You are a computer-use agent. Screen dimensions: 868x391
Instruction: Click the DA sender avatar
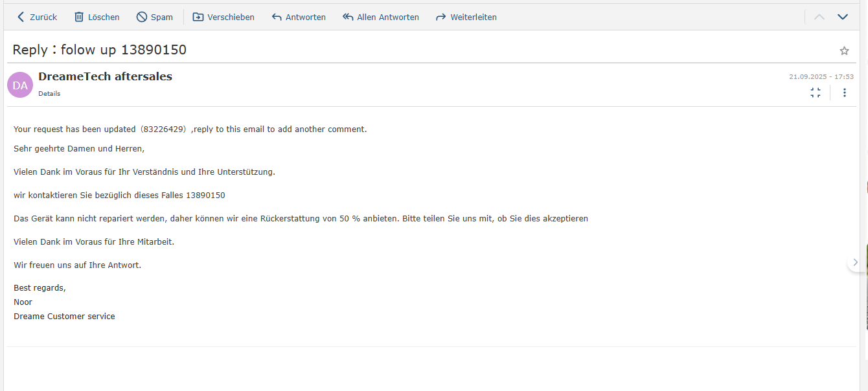click(x=20, y=85)
